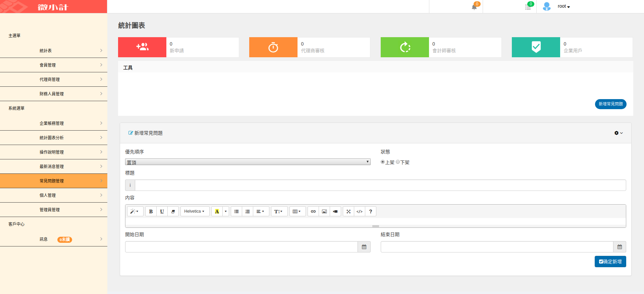Image resolution: width=644 pixels, height=294 pixels.
Task: Expand the root user menu
Action: pyautogui.click(x=563, y=6)
